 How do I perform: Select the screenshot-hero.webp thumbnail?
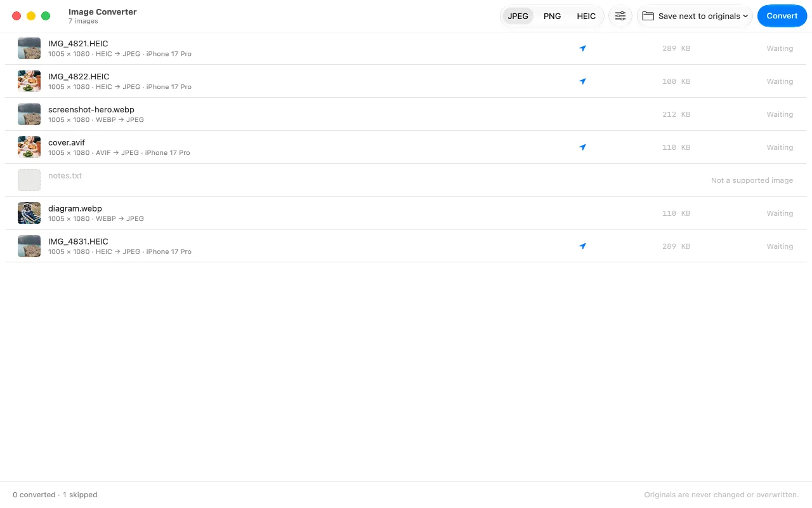click(x=29, y=114)
